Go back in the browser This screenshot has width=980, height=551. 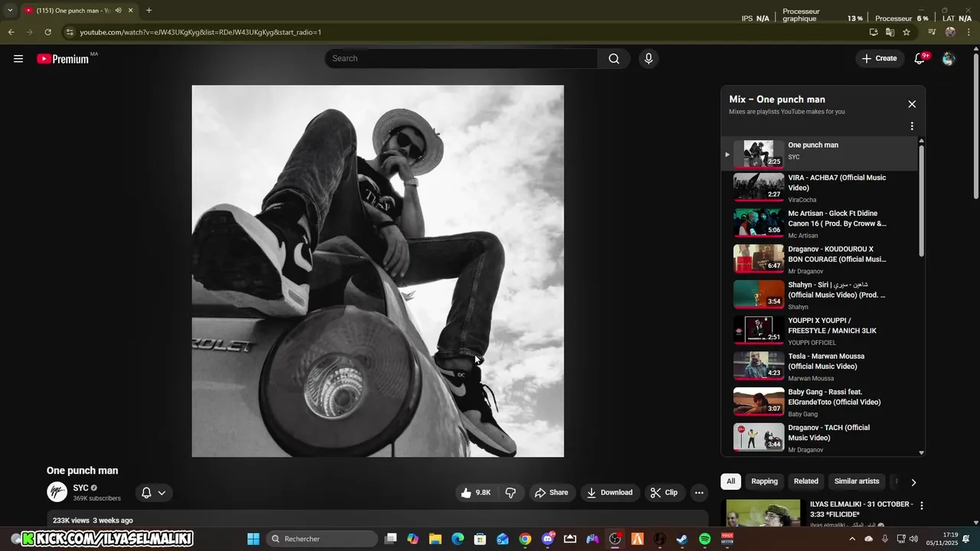(11, 32)
